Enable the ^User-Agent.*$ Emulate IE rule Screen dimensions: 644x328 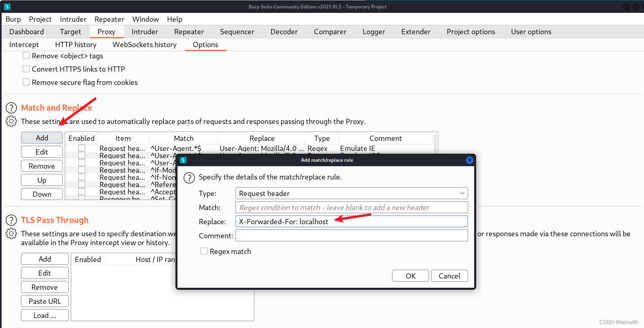(82, 148)
